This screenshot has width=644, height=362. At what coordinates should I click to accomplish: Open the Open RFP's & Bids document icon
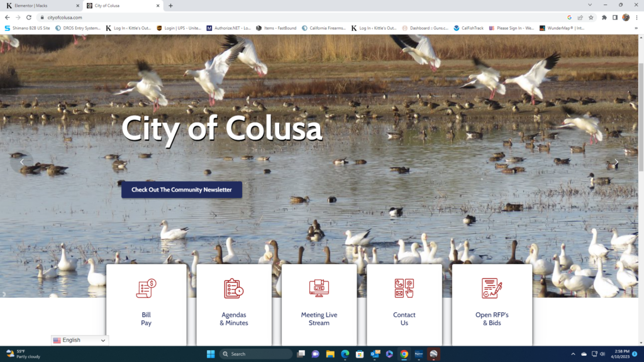click(x=492, y=288)
